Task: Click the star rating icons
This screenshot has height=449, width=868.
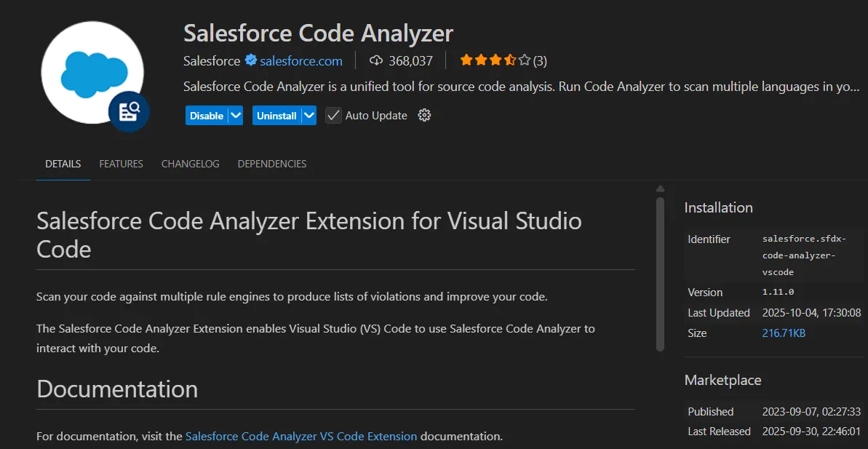Action: click(x=495, y=60)
